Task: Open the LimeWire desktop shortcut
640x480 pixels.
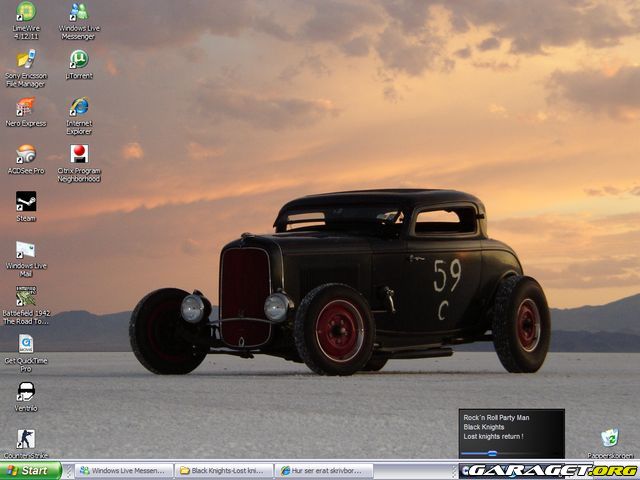Action: (x=26, y=12)
